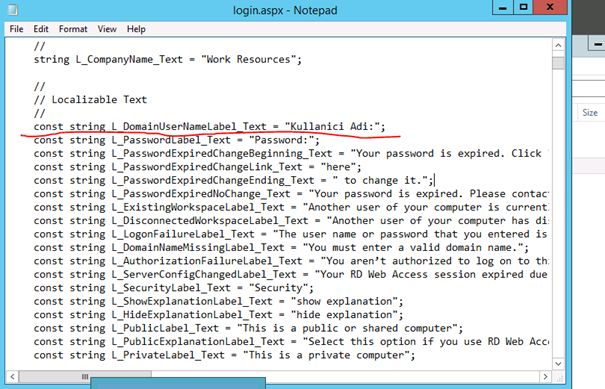The image size is (605, 389).
Task: Minimize the Notepad window
Action: click(x=503, y=7)
